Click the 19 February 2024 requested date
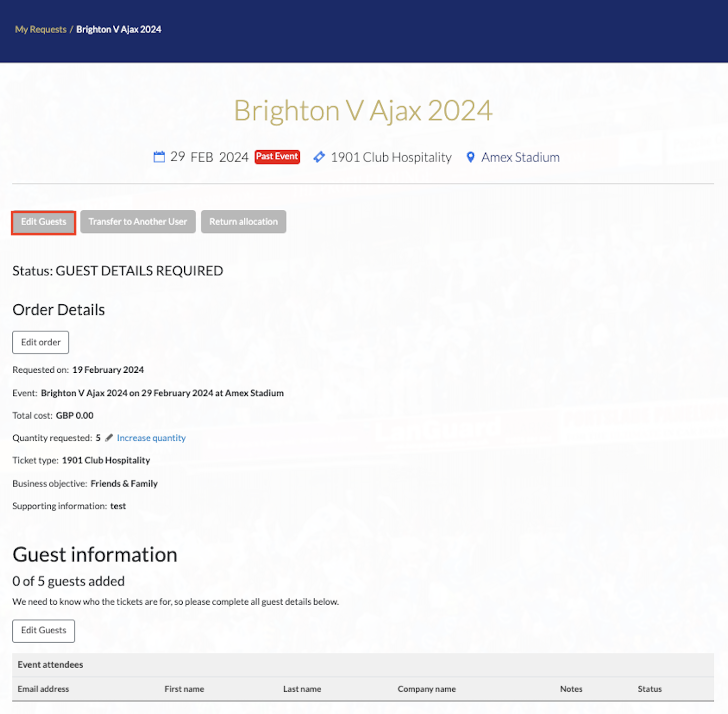728x714 pixels. point(108,370)
